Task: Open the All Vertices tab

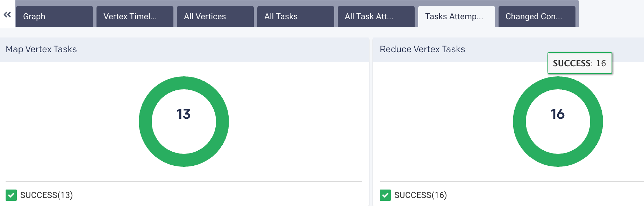Action: (215, 16)
